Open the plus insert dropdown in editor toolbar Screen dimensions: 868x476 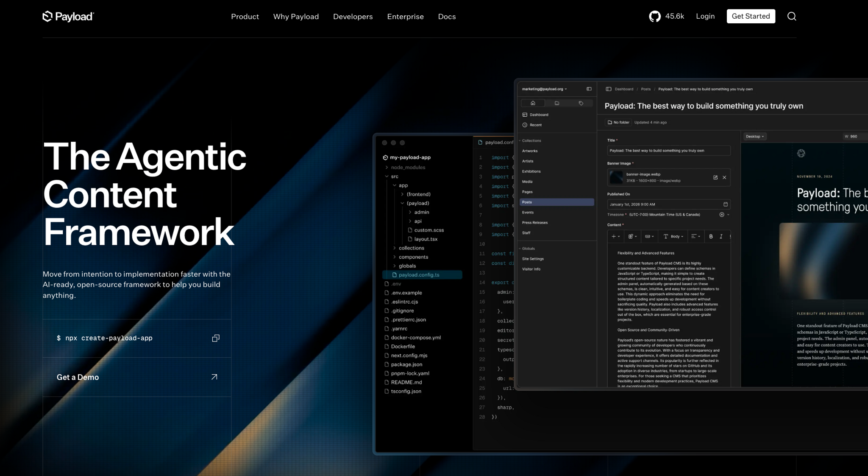click(615, 237)
